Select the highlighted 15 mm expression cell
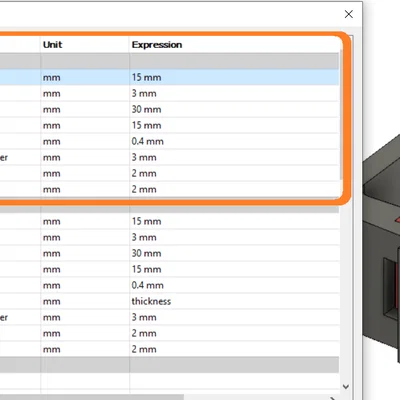The image size is (400, 400). pos(234,77)
